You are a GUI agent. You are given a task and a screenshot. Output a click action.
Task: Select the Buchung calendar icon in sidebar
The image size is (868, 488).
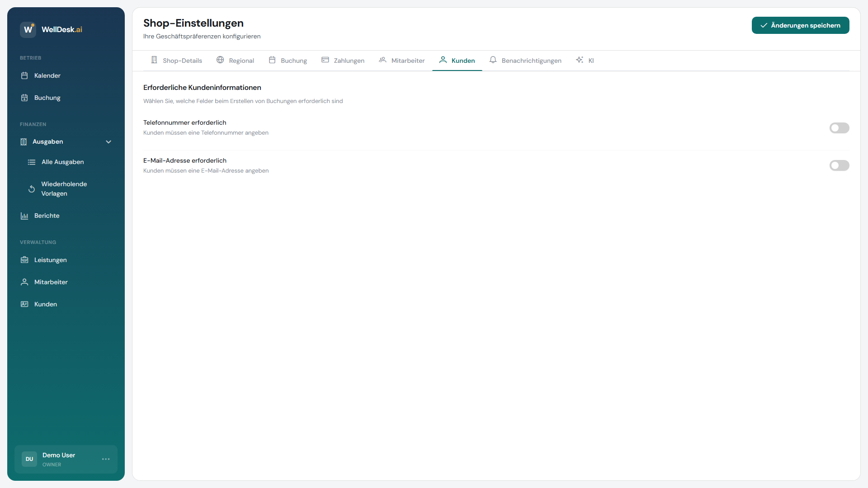(25, 98)
